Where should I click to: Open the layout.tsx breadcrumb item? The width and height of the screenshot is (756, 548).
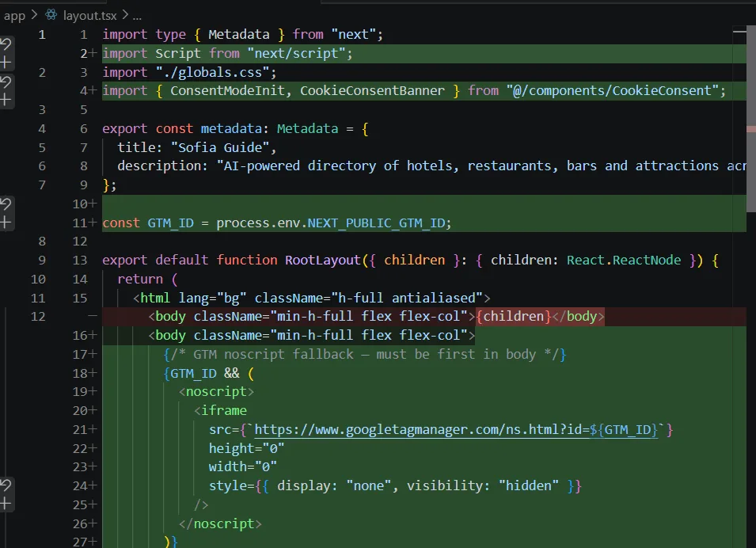click(90, 16)
